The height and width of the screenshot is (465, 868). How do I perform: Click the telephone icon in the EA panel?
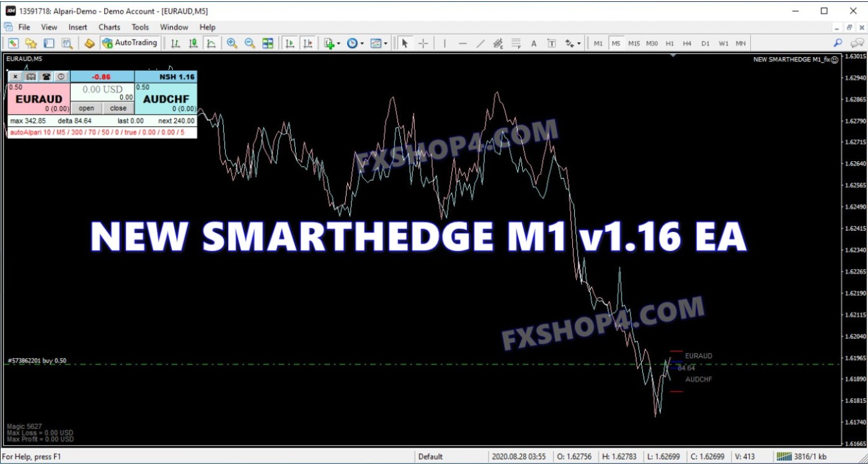[x=46, y=77]
